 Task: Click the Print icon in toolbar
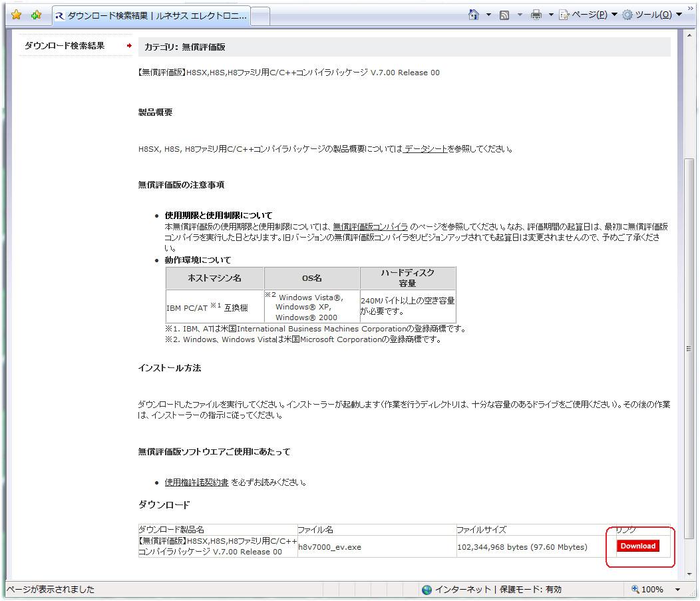[x=536, y=15]
